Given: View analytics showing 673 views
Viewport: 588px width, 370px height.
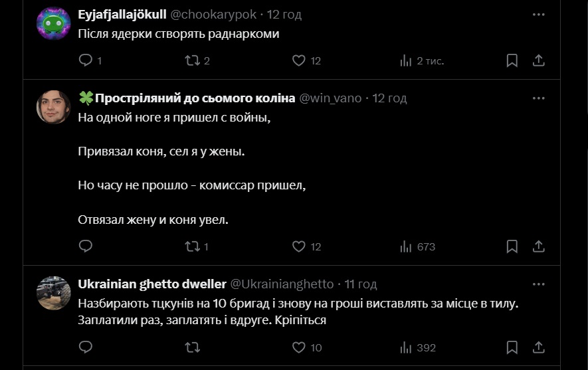Looking at the screenshot, I should tap(406, 246).
